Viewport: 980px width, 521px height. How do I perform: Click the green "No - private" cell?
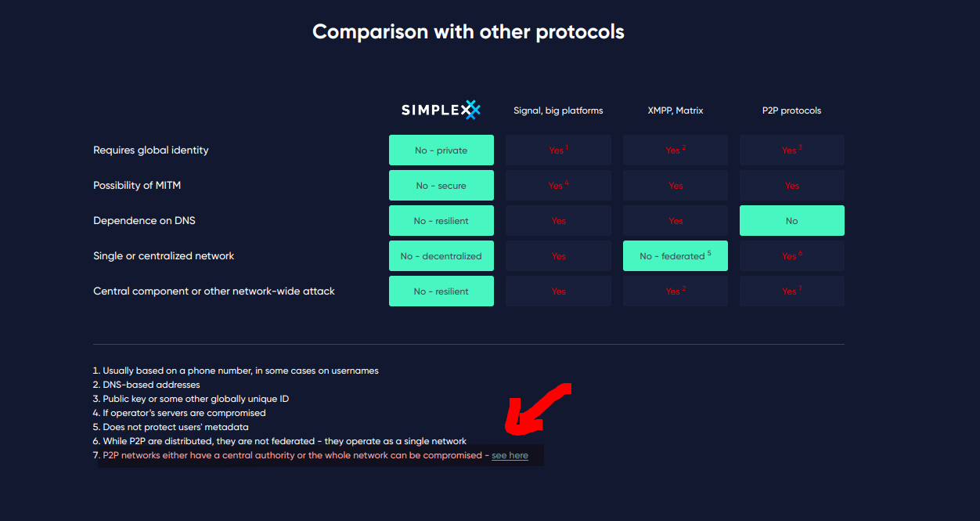coord(441,150)
